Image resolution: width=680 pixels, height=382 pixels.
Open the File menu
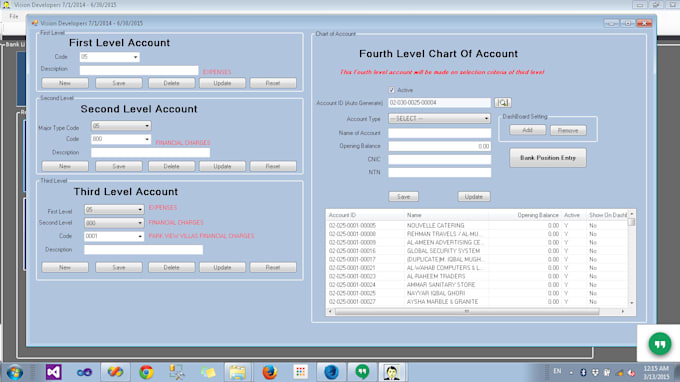click(x=14, y=16)
